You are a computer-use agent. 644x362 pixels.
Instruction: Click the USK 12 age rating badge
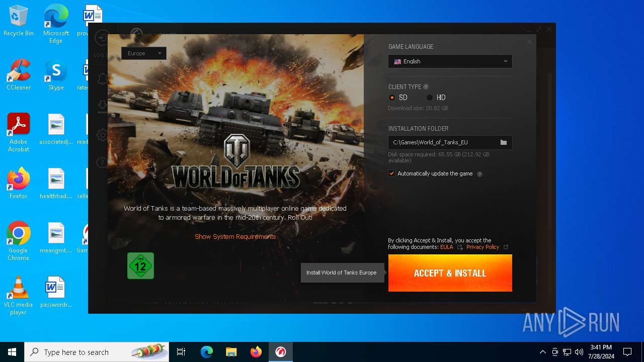coord(140,265)
